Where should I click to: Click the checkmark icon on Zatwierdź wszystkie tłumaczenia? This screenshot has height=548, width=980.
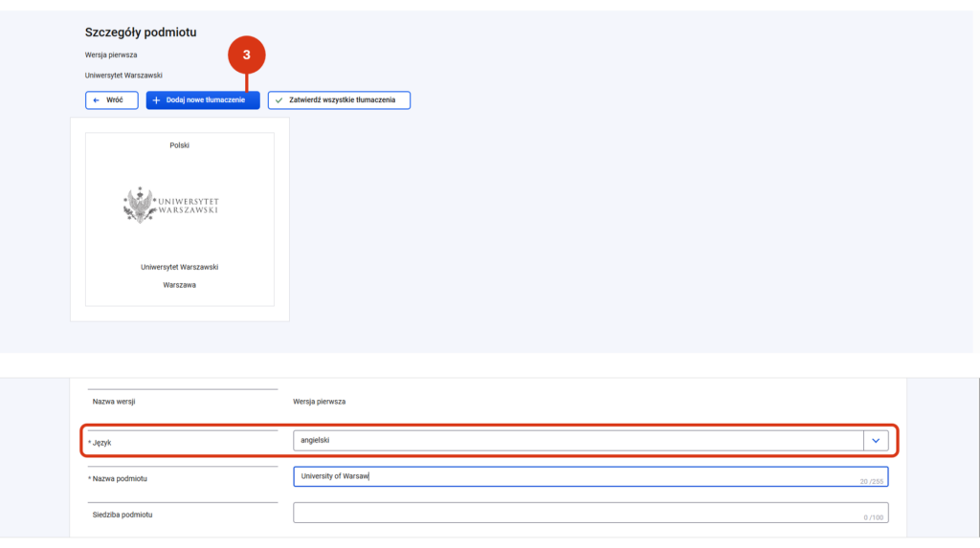point(278,100)
